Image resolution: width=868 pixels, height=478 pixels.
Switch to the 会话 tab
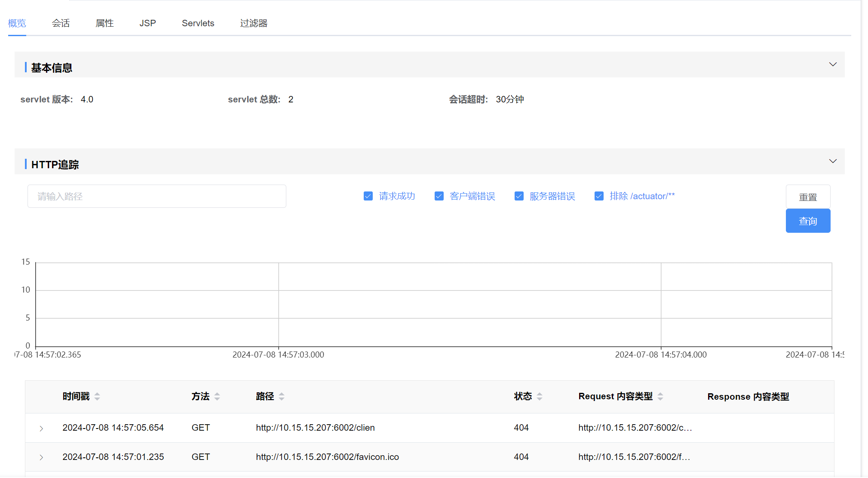pos(61,23)
